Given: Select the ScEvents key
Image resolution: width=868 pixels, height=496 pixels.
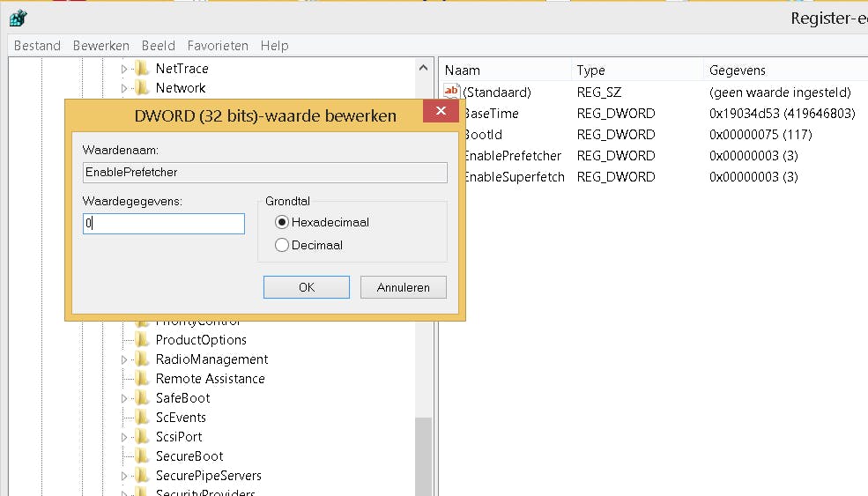Looking at the screenshot, I should tap(181, 418).
